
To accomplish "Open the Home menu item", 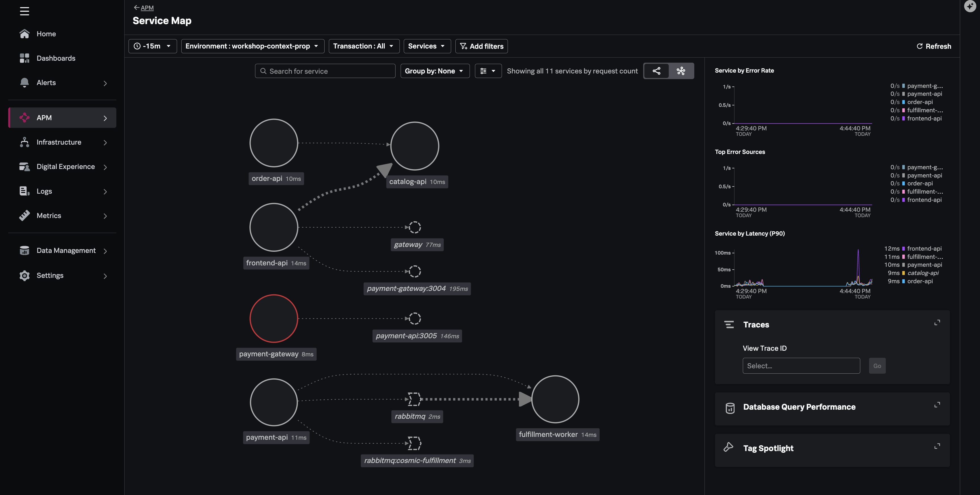I will coord(62,34).
